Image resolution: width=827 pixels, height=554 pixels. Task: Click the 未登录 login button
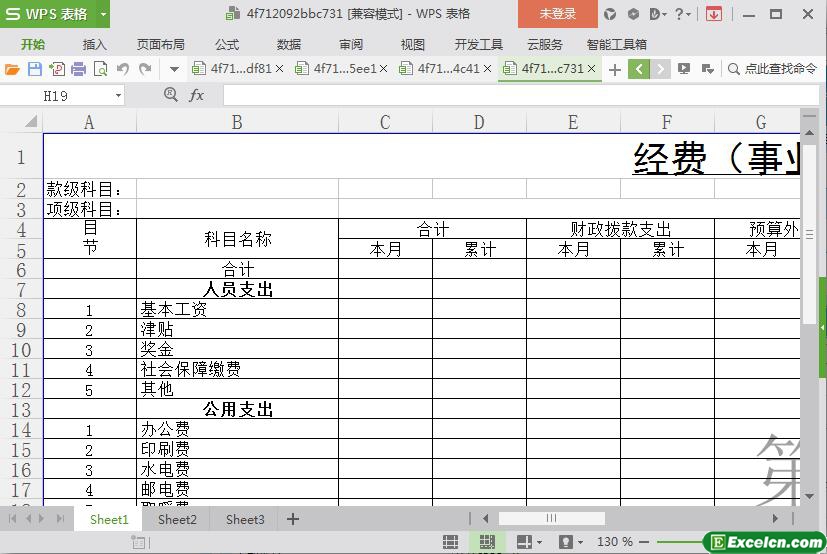pos(557,14)
